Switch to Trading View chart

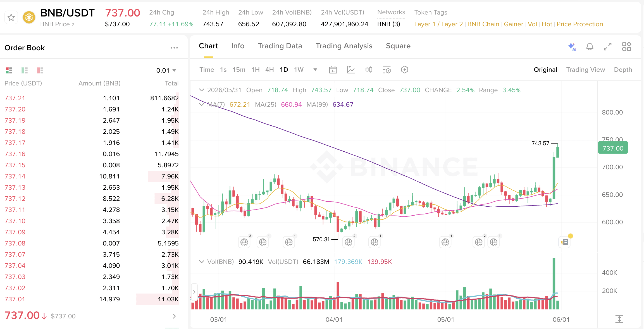coord(586,70)
